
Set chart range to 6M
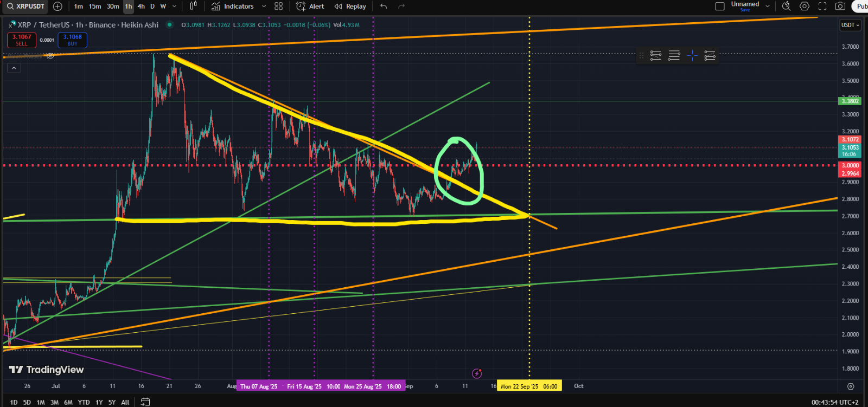click(68, 402)
